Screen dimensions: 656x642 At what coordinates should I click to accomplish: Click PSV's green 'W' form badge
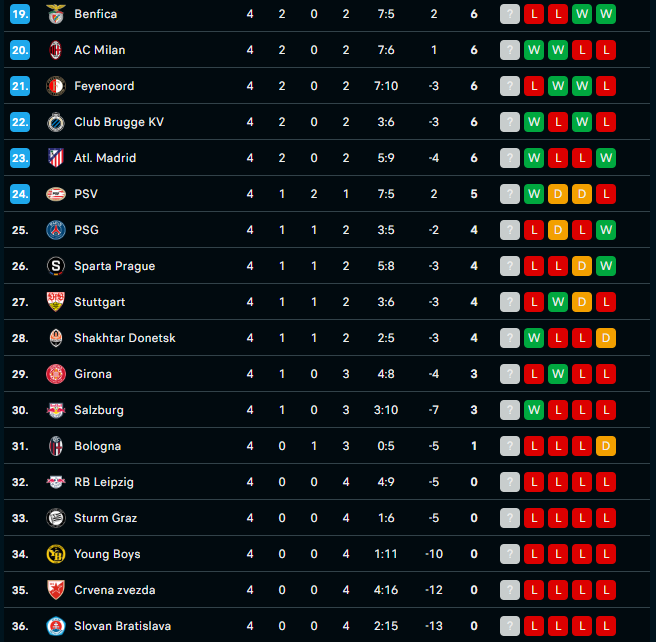534,194
